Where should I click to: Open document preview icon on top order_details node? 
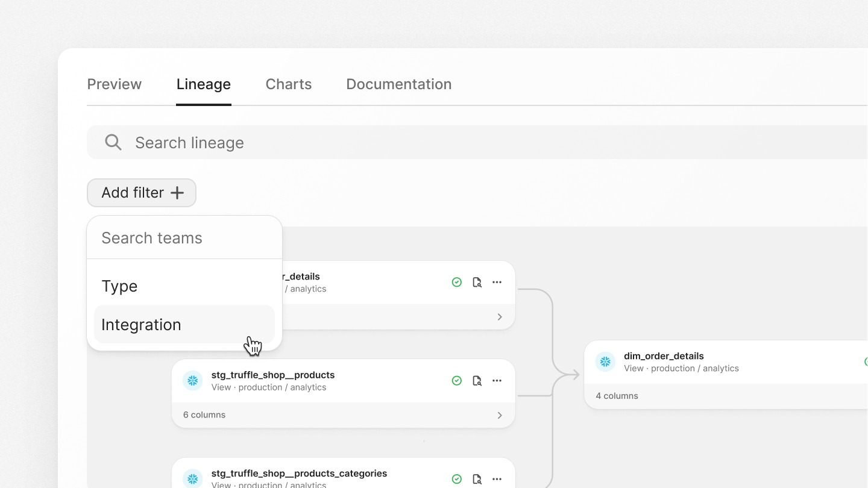(477, 282)
